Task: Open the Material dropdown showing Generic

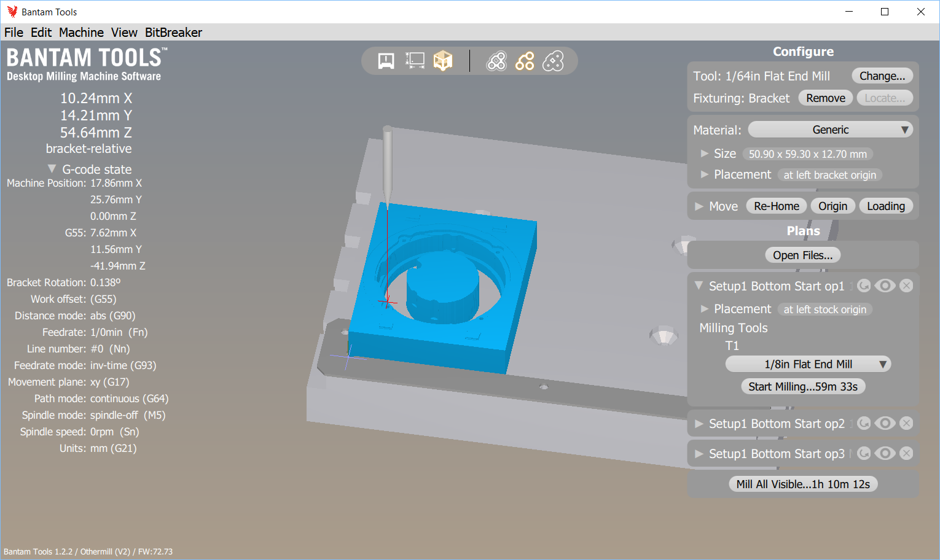Action: 830,129
